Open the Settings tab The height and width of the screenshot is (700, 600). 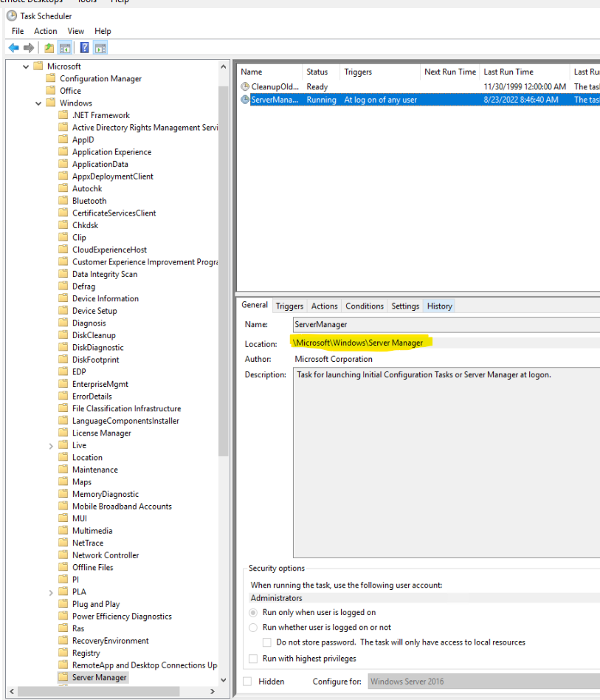(x=405, y=306)
